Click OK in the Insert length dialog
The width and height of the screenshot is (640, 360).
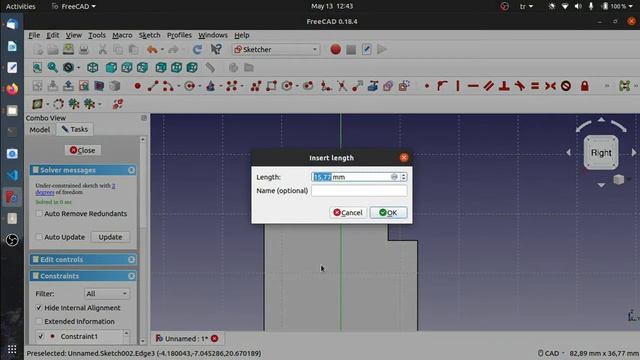point(388,212)
